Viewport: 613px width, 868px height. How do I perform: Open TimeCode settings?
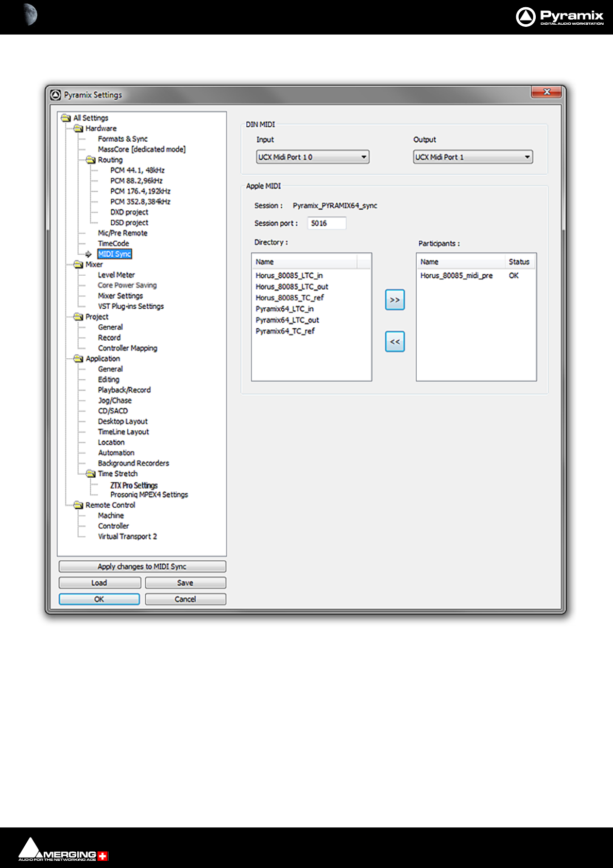(113, 244)
